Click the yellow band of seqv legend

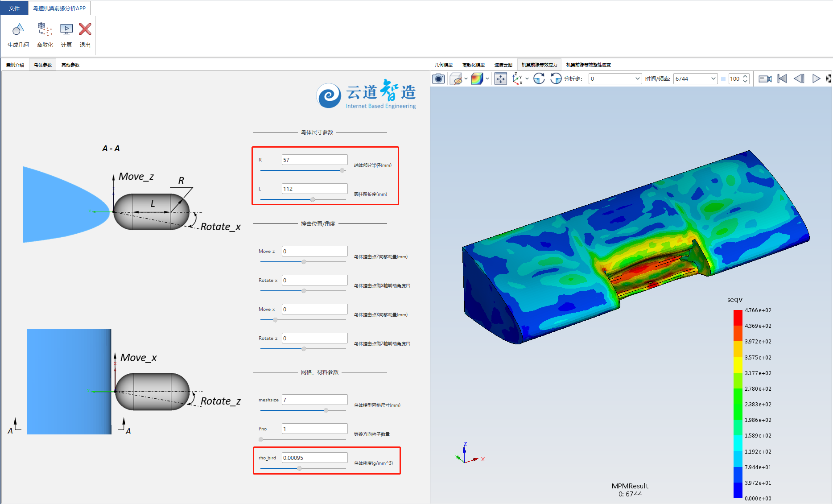click(x=738, y=365)
